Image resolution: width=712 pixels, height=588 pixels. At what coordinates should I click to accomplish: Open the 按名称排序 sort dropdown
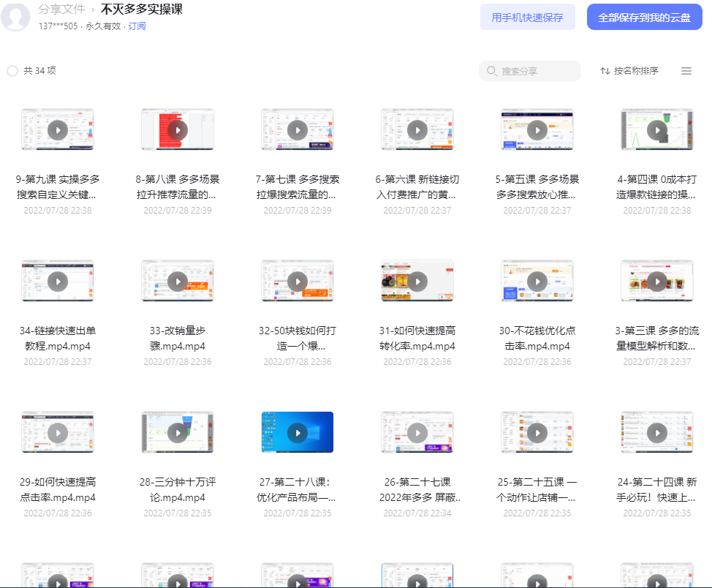pyautogui.click(x=629, y=71)
